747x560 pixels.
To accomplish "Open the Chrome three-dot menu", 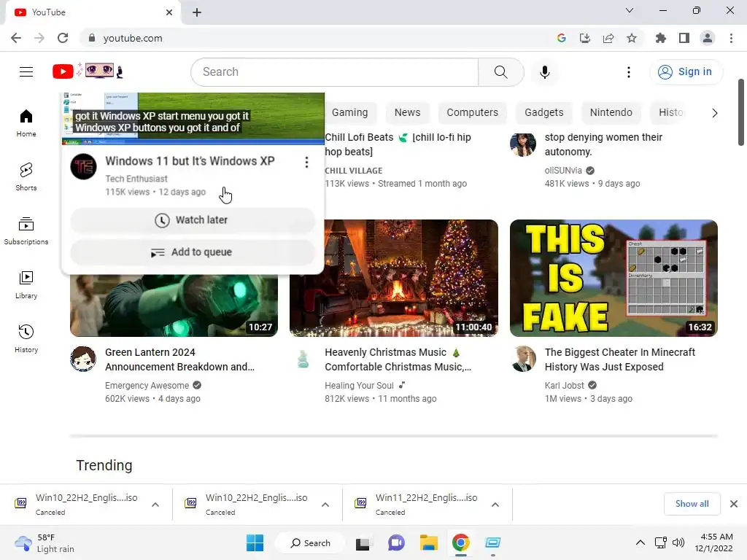I will (x=731, y=38).
